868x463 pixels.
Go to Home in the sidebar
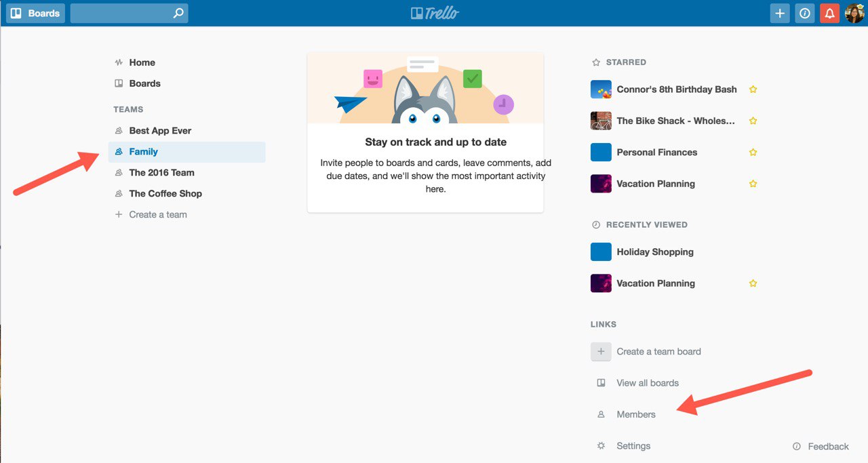(x=142, y=62)
